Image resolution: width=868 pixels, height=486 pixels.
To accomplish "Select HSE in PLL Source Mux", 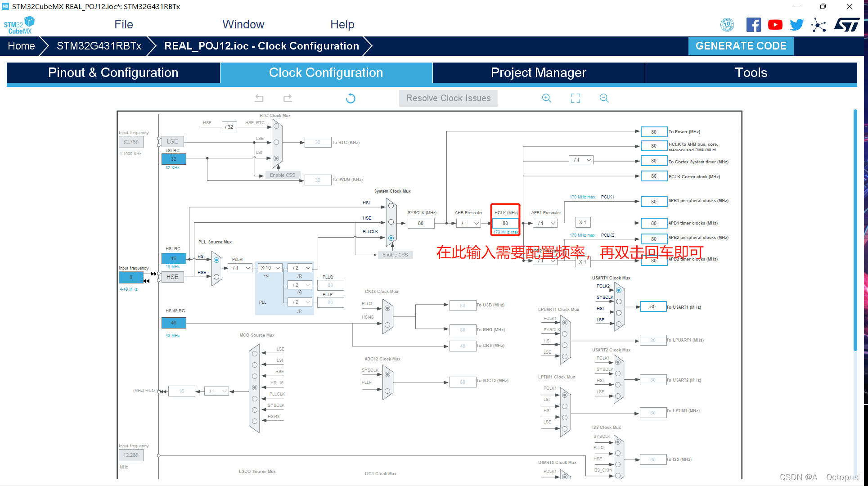I will tap(216, 277).
